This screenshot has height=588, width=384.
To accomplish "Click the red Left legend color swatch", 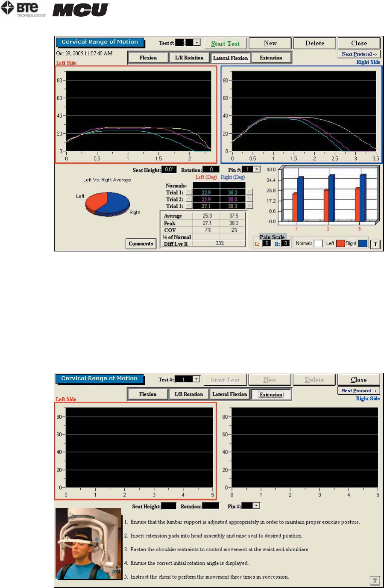I will (340, 243).
